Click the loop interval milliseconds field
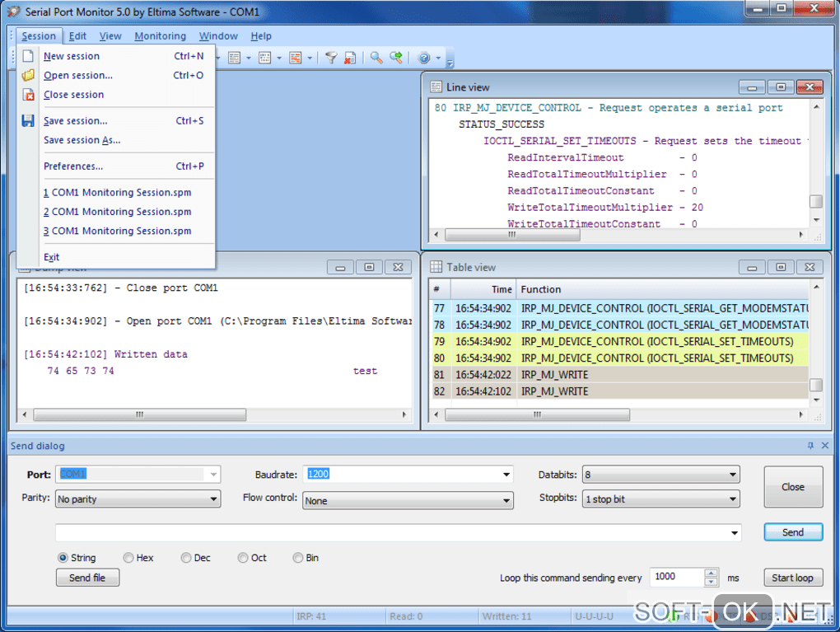This screenshot has height=632, width=840. (676, 578)
